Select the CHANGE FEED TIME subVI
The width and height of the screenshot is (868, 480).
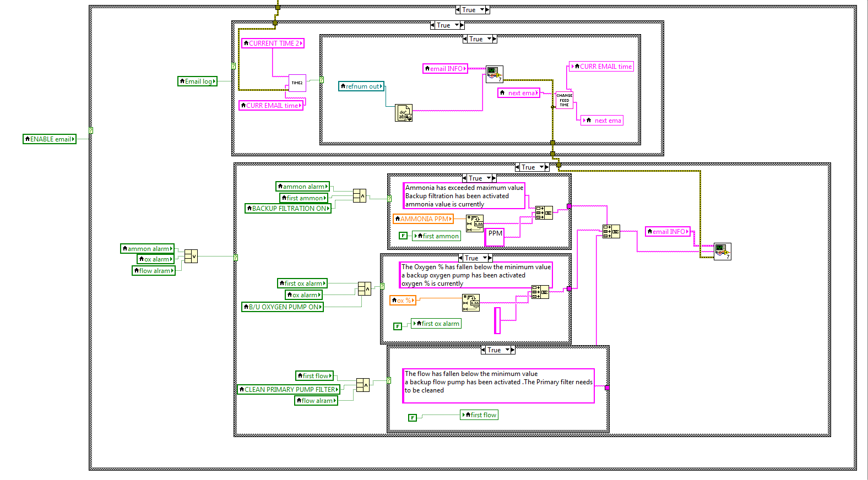(x=564, y=100)
